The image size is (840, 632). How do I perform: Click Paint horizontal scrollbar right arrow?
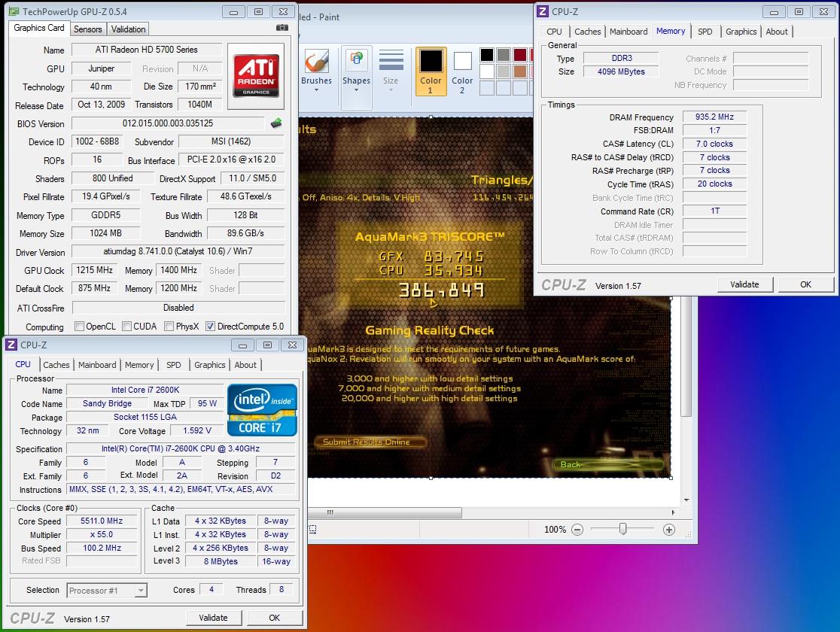pos(674,513)
